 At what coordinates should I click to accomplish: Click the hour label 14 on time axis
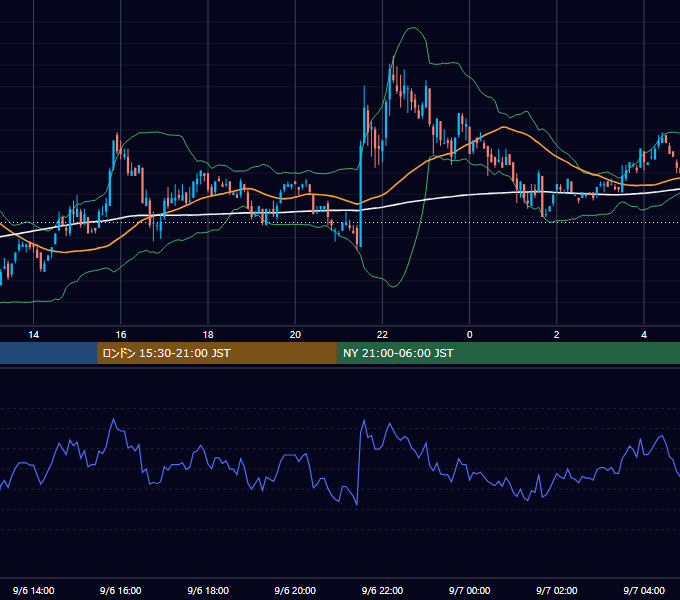pos(33,335)
